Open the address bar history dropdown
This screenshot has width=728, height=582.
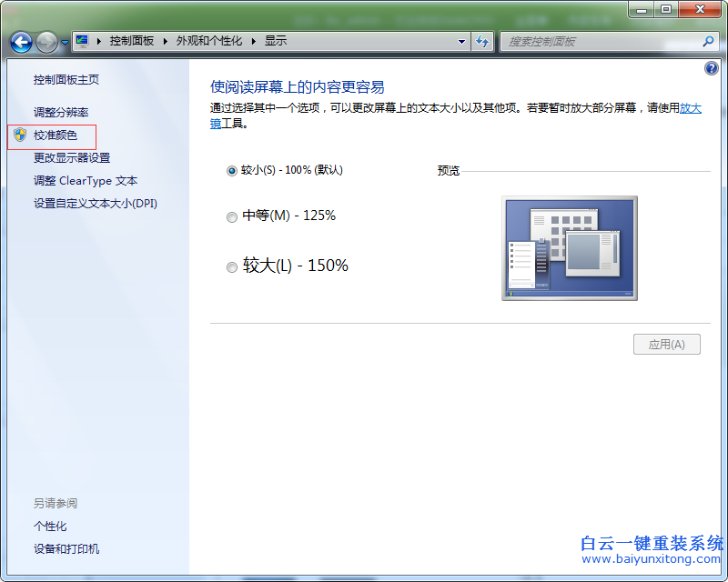point(461,41)
